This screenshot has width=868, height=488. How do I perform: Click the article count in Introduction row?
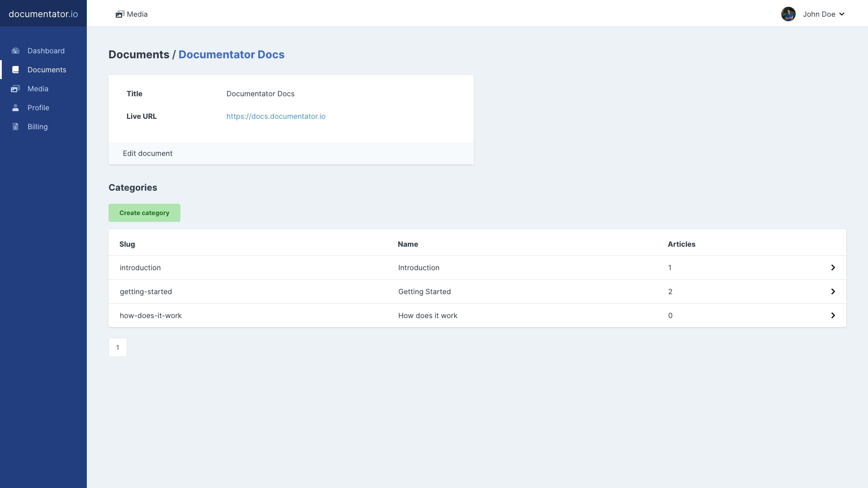click(670, 268)
